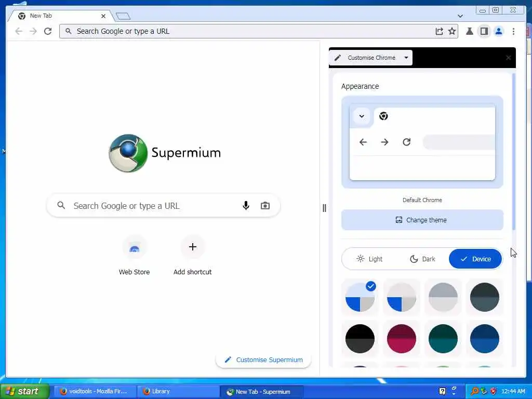Image resolution: width=532 pixels, height=399 pixels.
Task: Click the Default Chrome theme label
Action: coord(422,200)
